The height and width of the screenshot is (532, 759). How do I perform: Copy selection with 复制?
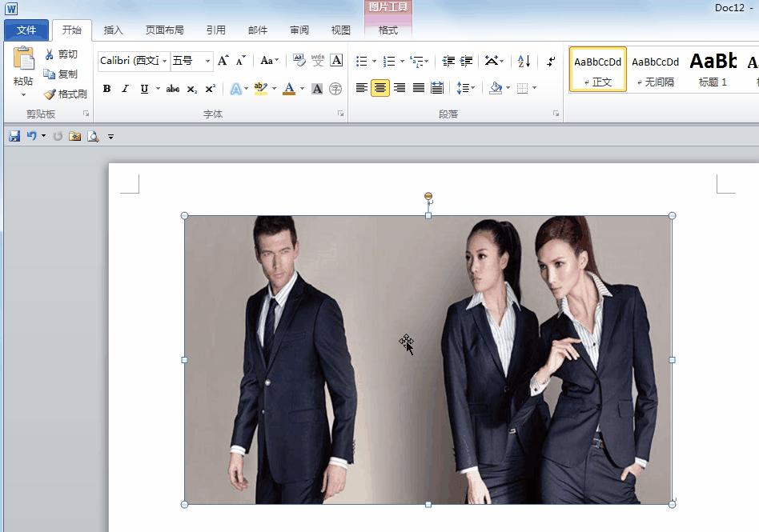pyautogui.click(x=61, y=74)
